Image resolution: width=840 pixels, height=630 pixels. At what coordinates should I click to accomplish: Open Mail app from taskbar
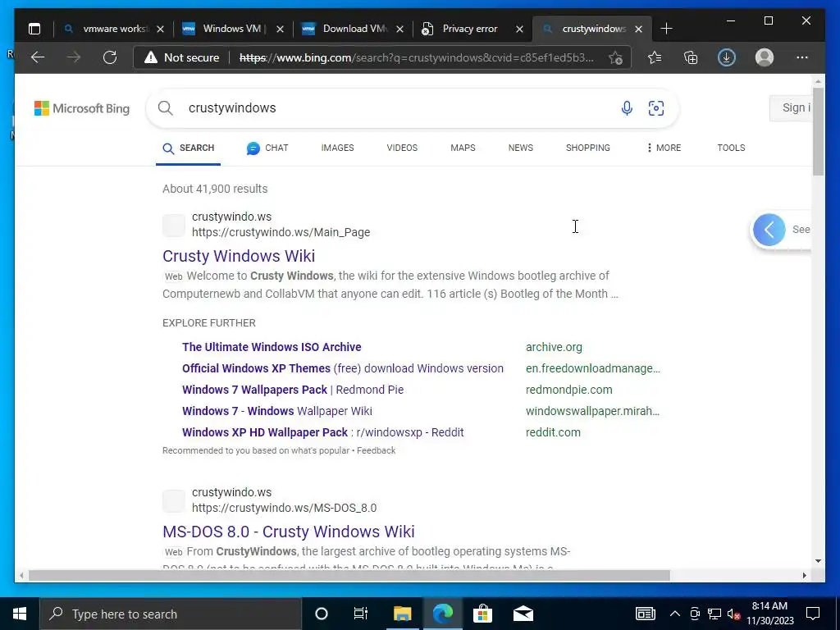tap(523, 614)
